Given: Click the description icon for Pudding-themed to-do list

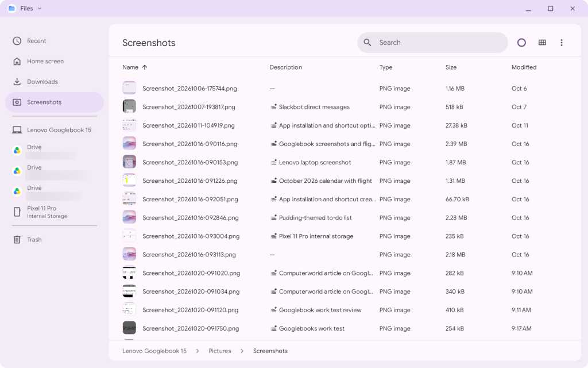Looking at the screenshot, I should pyautogui.click(x=274, y=218).
